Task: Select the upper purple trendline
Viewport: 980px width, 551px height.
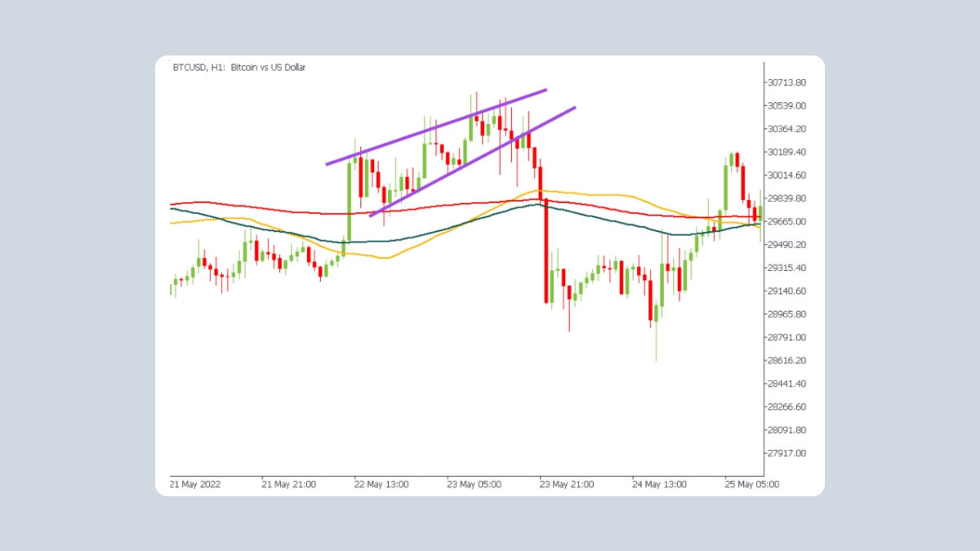Action: [x=436, y=127]
